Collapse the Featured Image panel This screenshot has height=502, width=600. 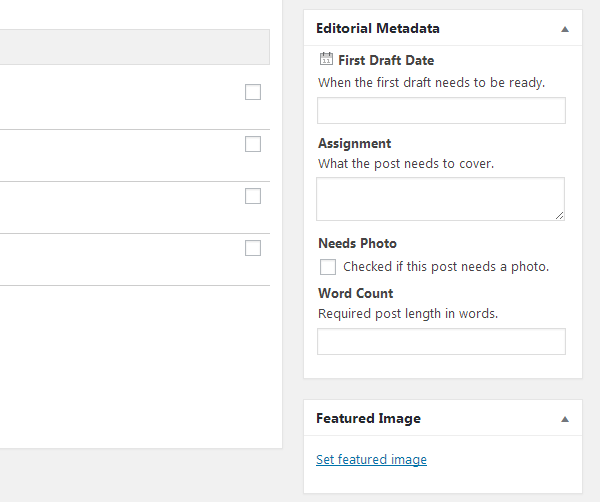click(565, 419)
